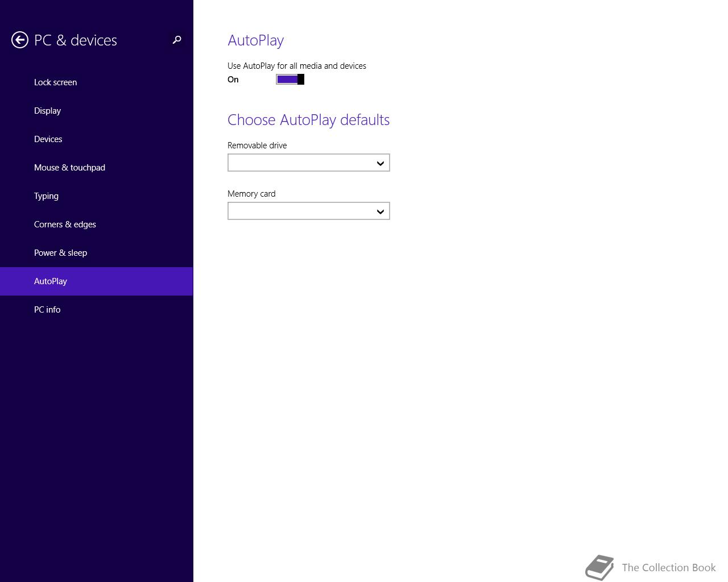
Task: Open the Memory card dropdown
Action: (x=309, y=211)
